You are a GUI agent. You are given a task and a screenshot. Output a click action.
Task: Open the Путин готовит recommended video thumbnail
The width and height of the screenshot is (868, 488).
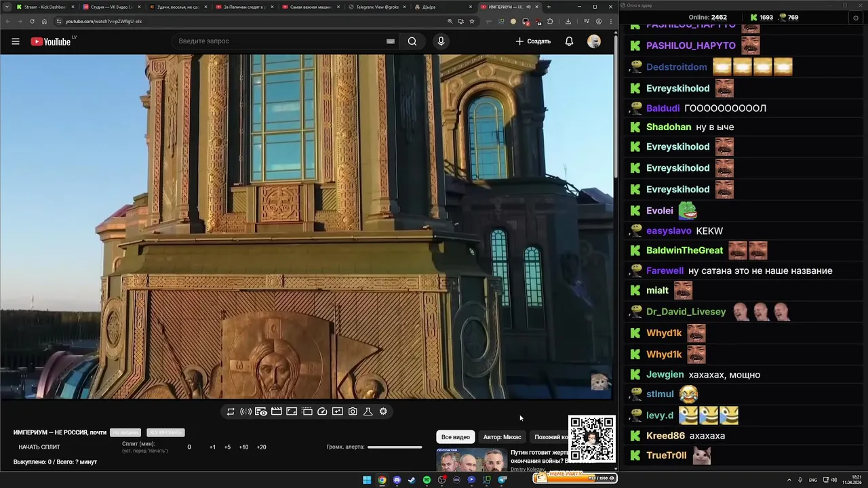(x=471, y=460)
